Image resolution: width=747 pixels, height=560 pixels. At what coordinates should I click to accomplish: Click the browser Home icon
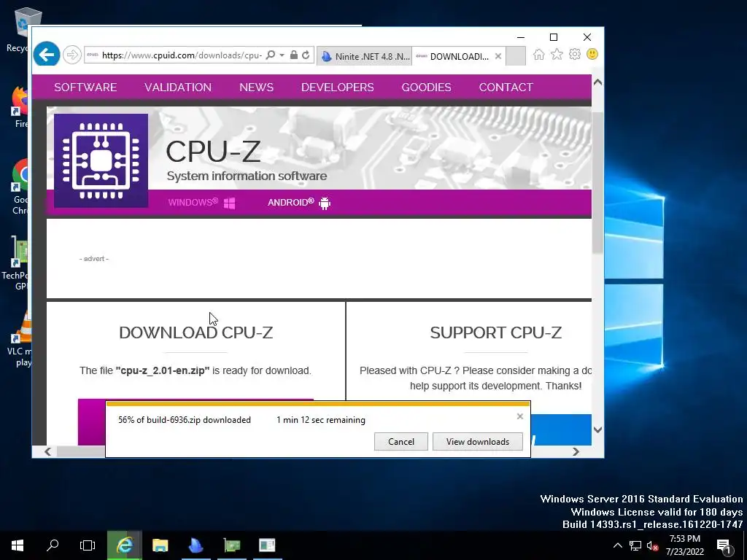point(539,54)
